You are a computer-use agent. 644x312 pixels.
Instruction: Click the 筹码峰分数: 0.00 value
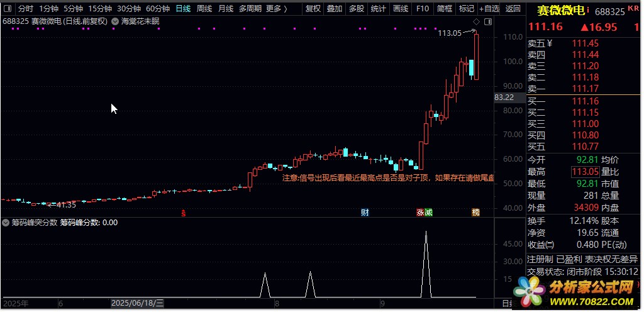(89, 223)
